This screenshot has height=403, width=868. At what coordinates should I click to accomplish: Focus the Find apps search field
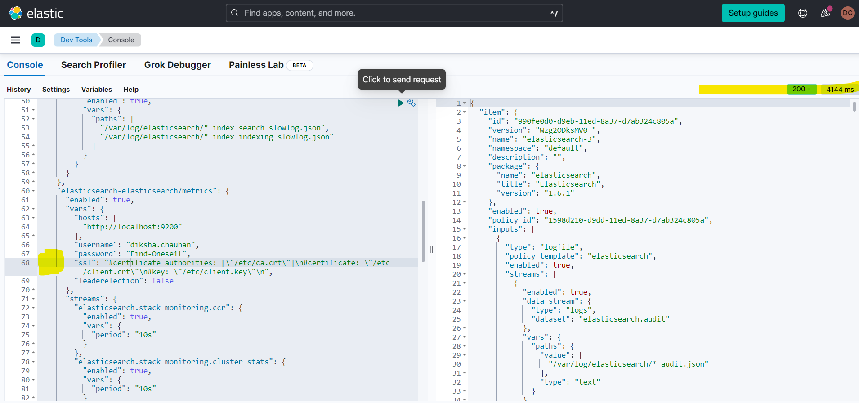point(394,13)
